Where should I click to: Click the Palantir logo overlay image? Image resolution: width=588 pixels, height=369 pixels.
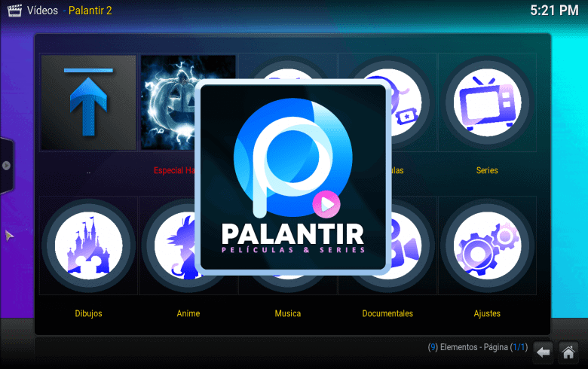click(x=293, y=177)
